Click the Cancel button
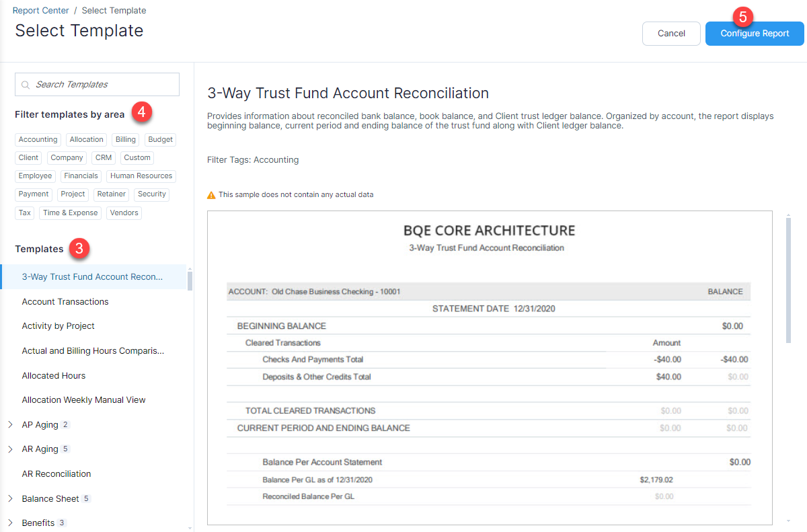Image resolution: width=807 pixels, height=532 pixels. coord(671,34)
